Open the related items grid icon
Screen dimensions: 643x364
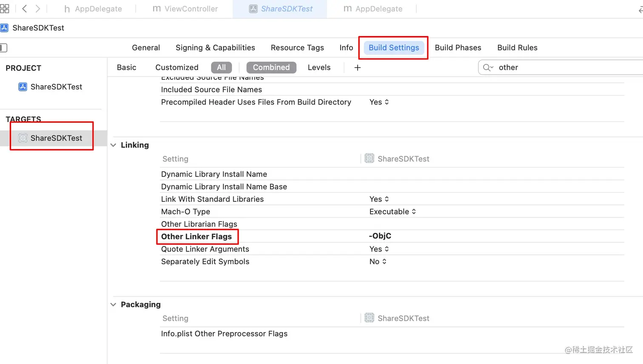[5, 8]
